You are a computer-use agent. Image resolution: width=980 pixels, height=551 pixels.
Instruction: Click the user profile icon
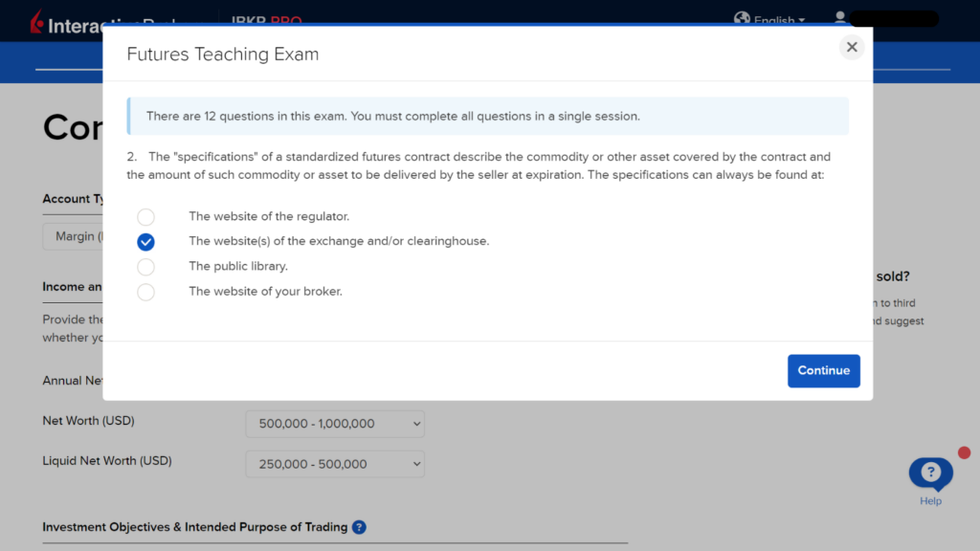tap(840, 17)
